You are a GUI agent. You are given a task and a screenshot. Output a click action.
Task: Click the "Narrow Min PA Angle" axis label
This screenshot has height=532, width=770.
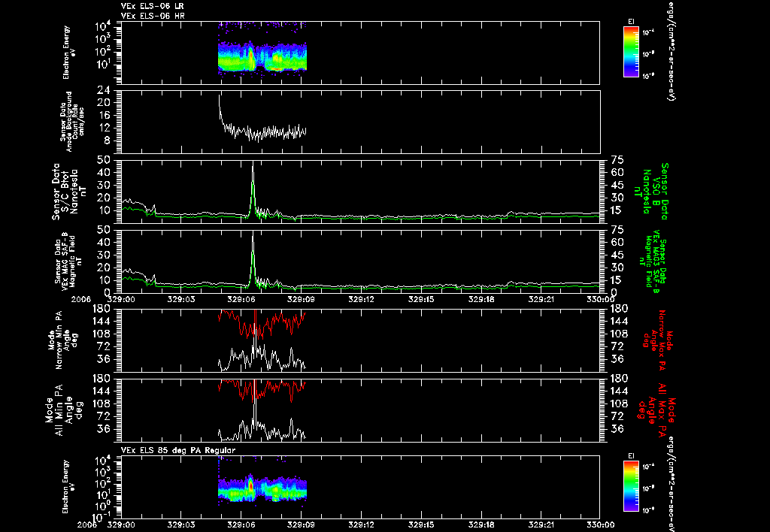pyautogui.click(x=65, y=340)
